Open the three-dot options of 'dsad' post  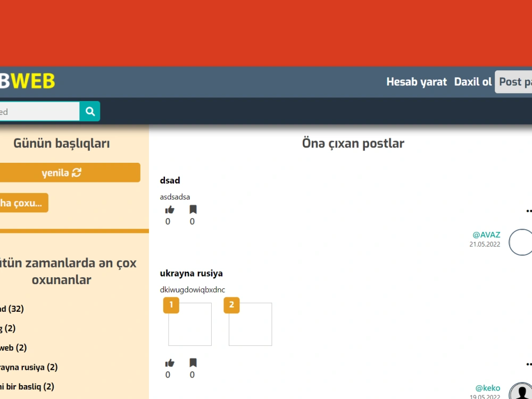pyautogui.click(x=529, y=211)
